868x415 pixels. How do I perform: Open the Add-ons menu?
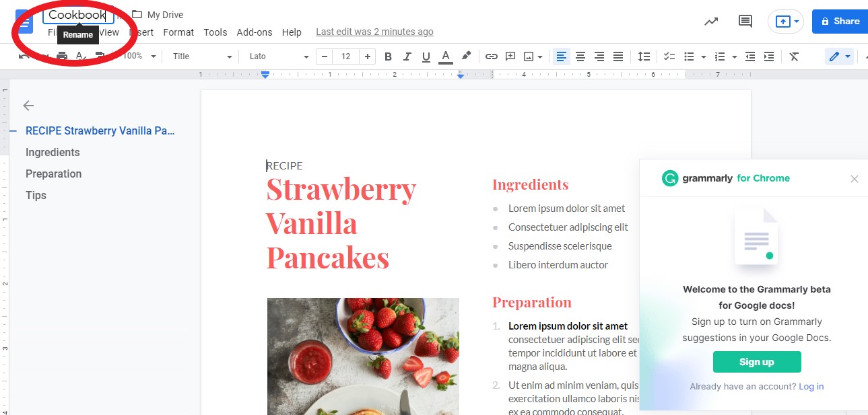click(255, 32)
